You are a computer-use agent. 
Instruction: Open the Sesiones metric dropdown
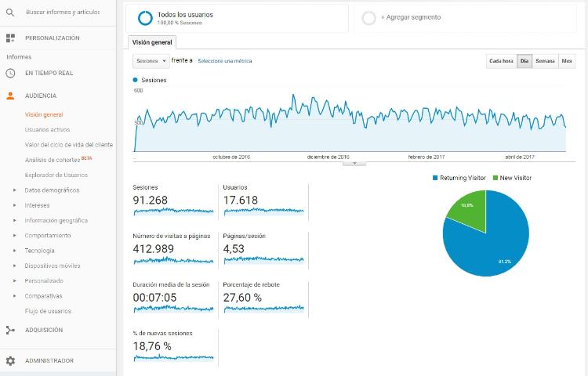pyautogui.click(x=150, y=61)
